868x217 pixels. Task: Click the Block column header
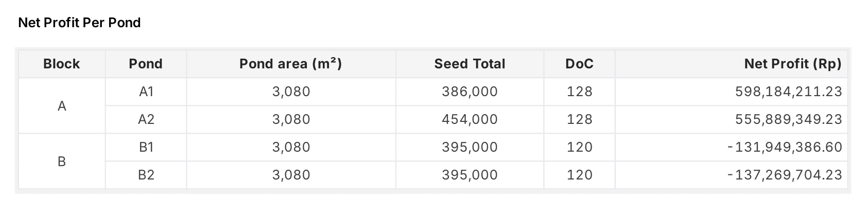(62, 64)
